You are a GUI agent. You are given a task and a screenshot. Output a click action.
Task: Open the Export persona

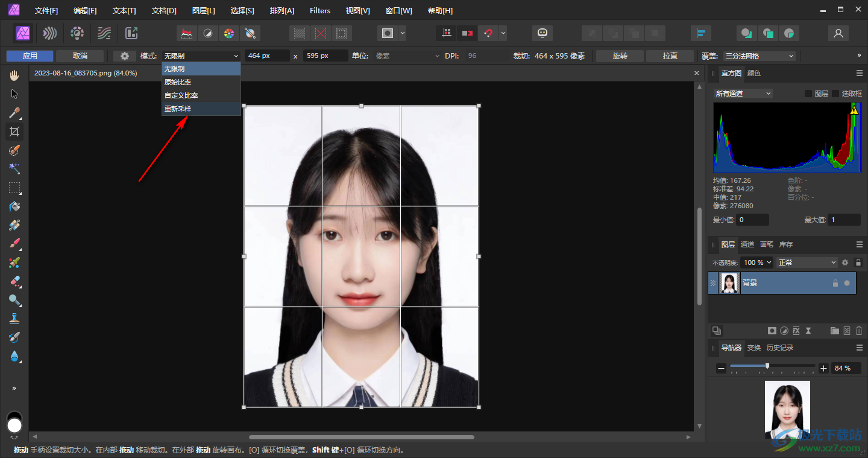pyautogui.click(x=131, y=33)
